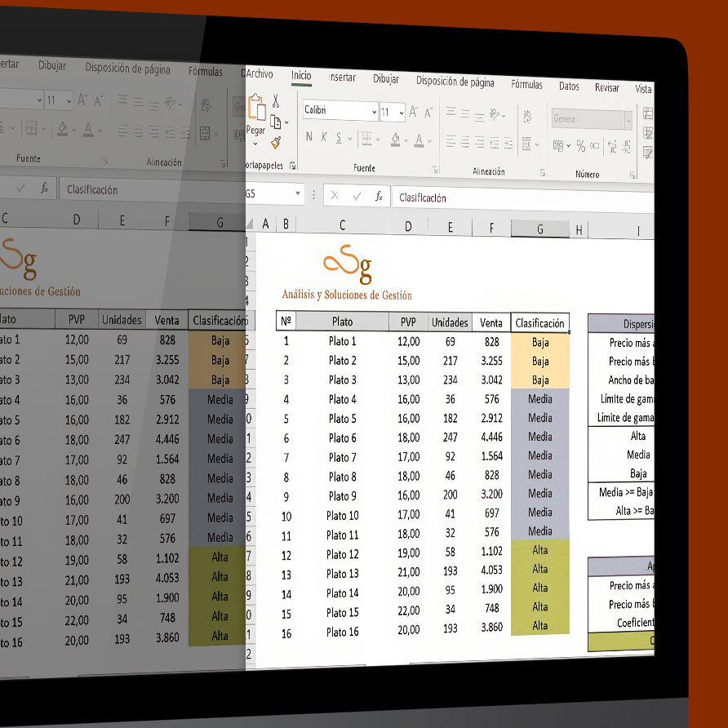Viewport: 728px width, 728px height.
Task: Click the increase font size icon
Action: 413,112
